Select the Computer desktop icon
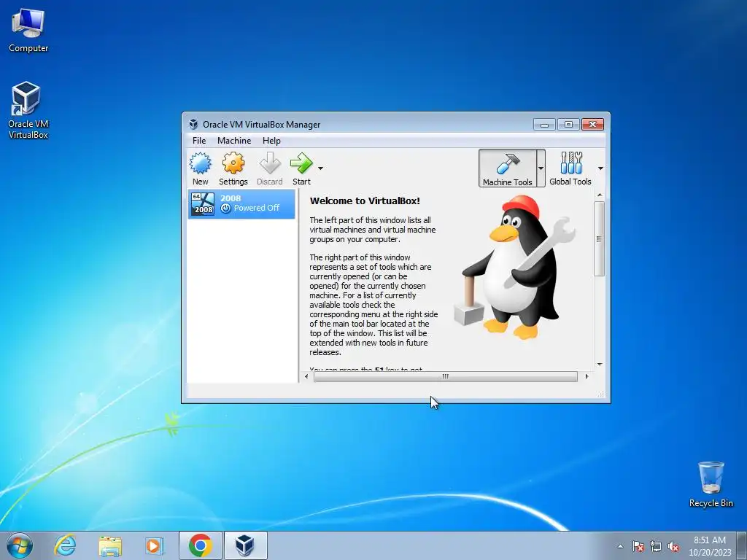747x560 pixels. (x=28, y=30)
